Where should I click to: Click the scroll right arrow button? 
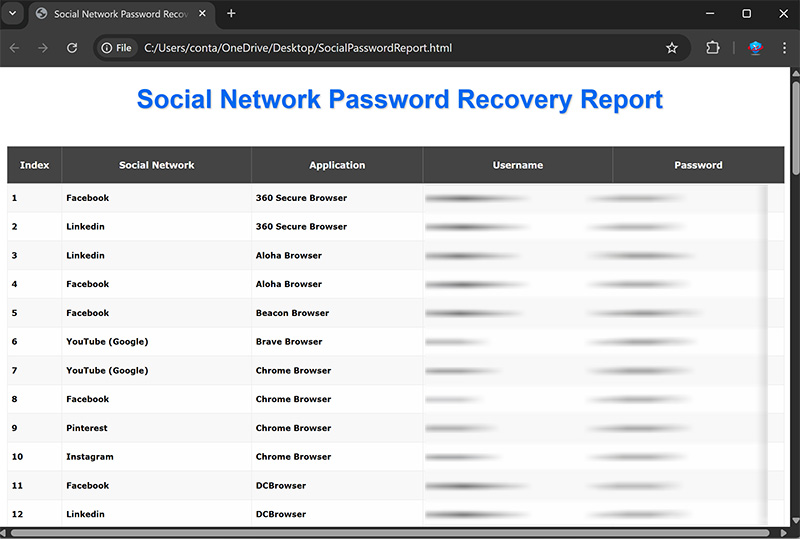pos(784,533)
